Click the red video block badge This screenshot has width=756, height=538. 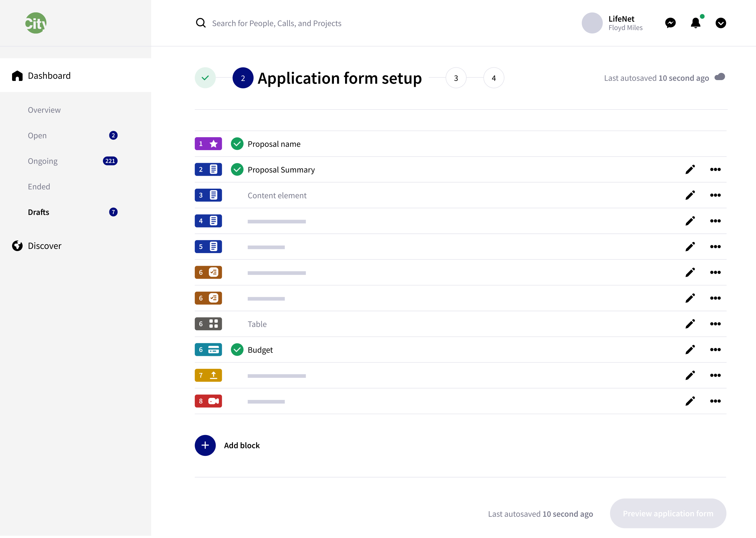[x=208, y=401]
